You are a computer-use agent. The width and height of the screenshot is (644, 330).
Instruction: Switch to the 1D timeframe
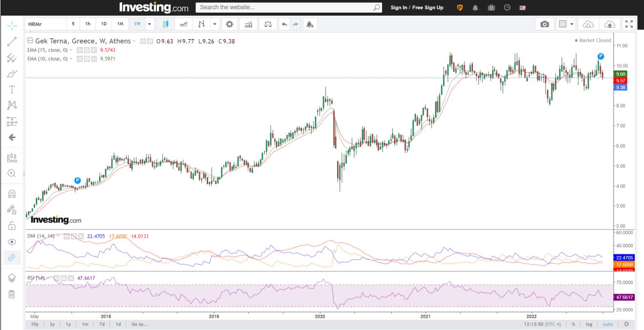click(x=104, y=24)
